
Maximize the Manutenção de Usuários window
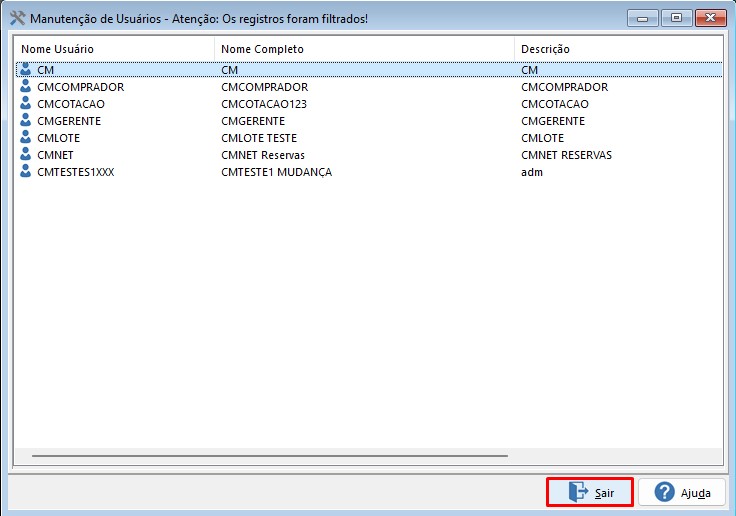coord(676,18)
